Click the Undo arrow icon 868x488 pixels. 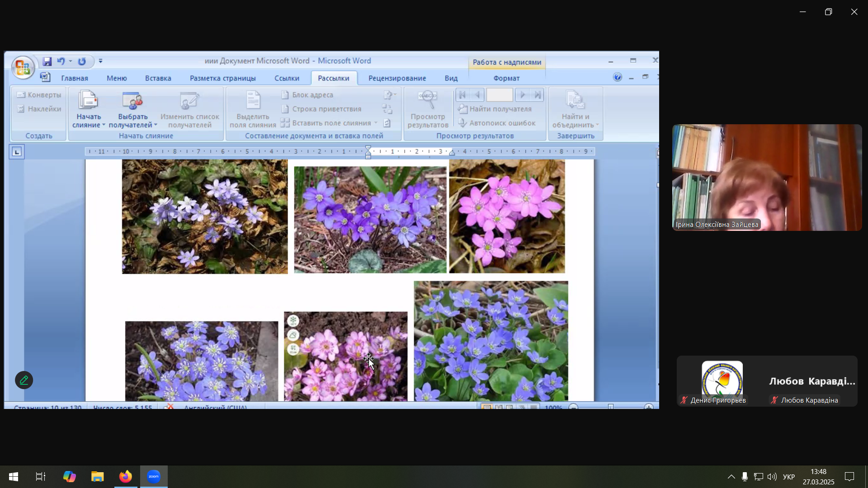click(61, 61)
